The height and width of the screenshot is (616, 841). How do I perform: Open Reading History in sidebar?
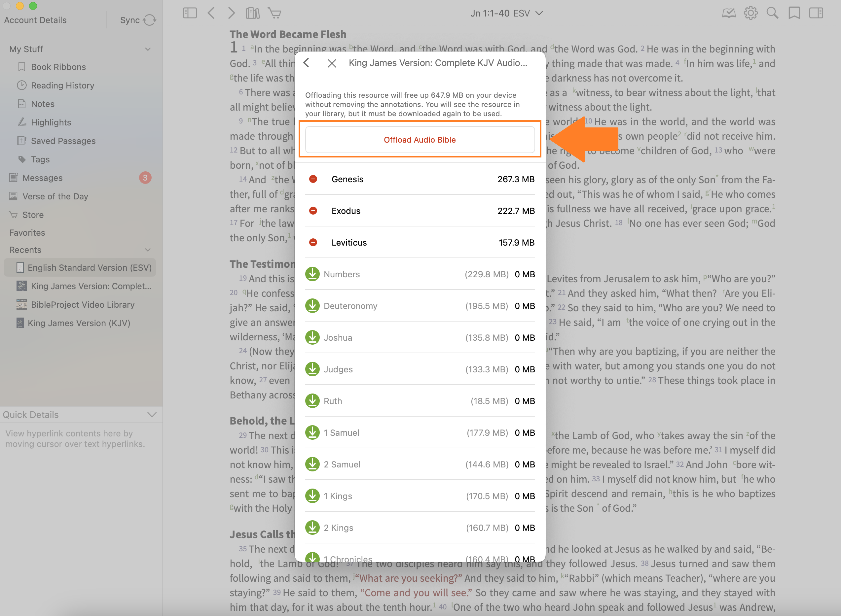pyautogui.click(x=62, y=86)
